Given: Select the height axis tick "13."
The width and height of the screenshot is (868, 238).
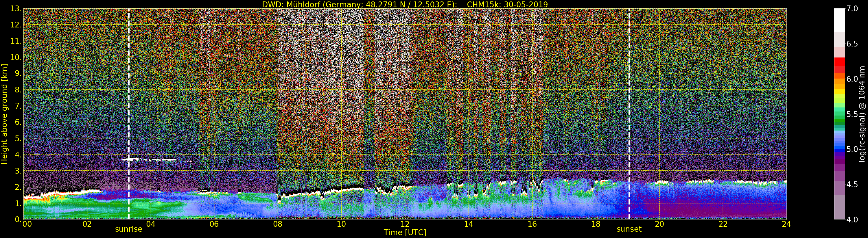Looking at the screenshot, I should click(16, 9).
